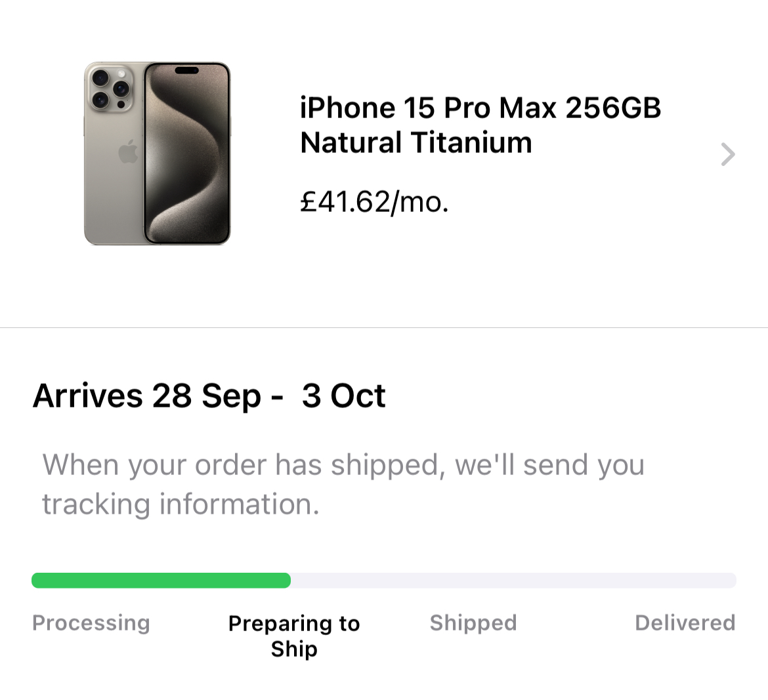Select the Delivered stage label
This screenshot has height=700, width=768.
click(x=685, y=623)
